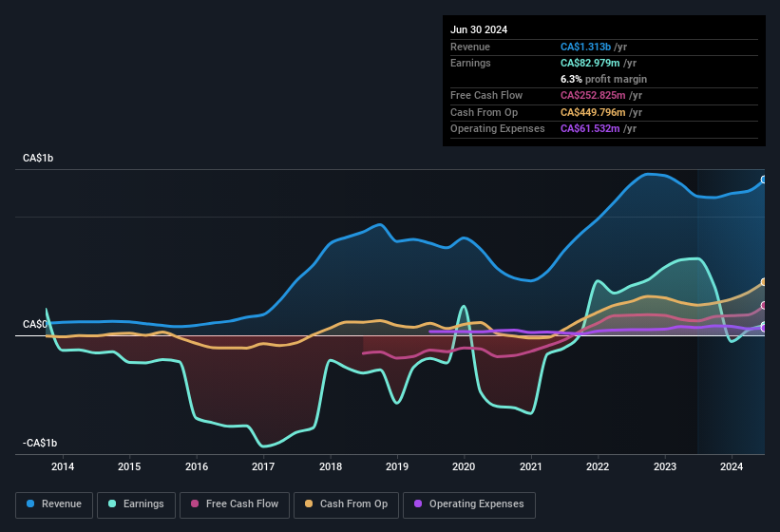Image resolution: width=780 pixels, height=532 pixels.
Task: Click the CA$1b y-axis label
Action: (38, 158)
